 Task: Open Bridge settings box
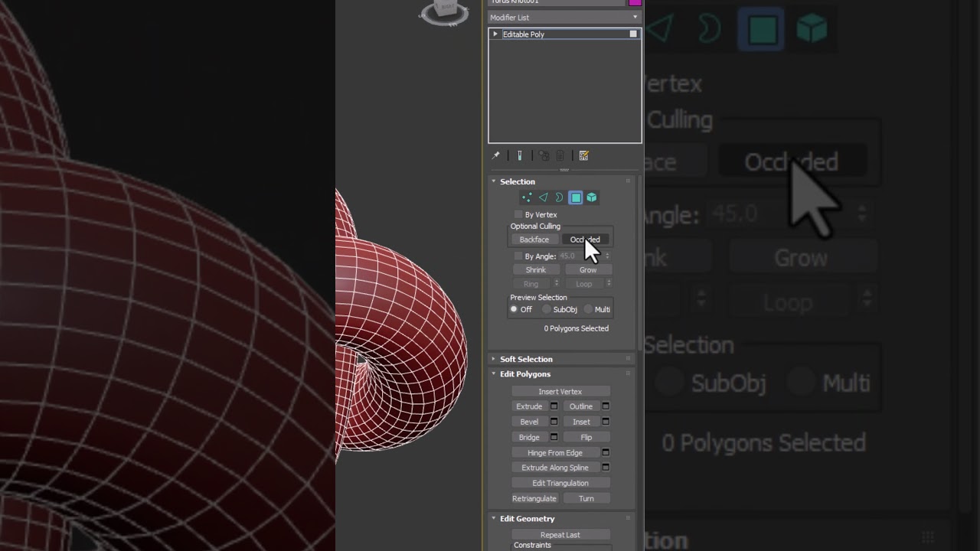(554, 437)
